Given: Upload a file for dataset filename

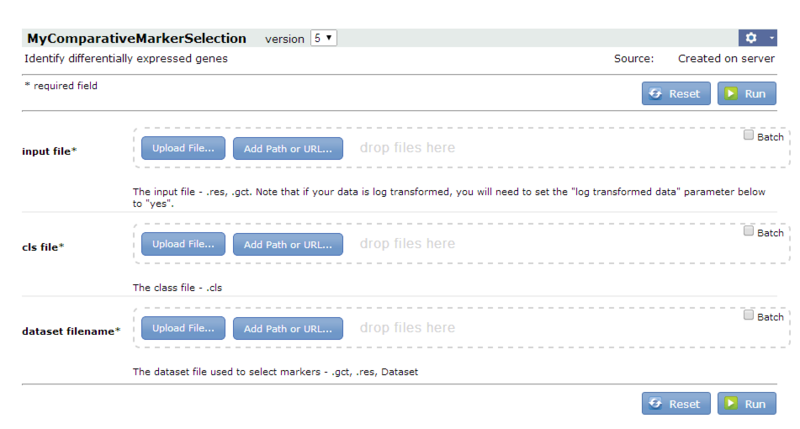Looking at the screenshot, I should coord(183,329).
